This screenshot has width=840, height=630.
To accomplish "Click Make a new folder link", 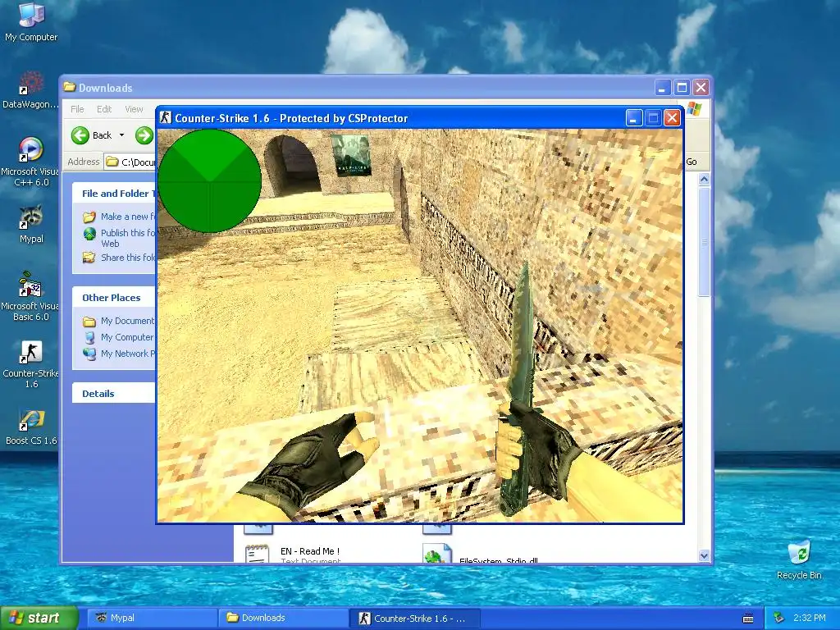I will (x=127, y=217).
